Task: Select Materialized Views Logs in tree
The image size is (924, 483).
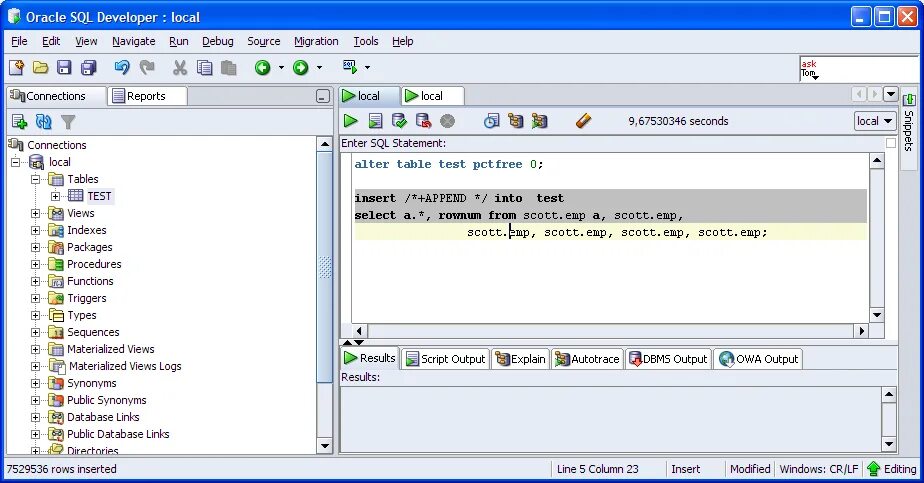Action: pos(125,366)
